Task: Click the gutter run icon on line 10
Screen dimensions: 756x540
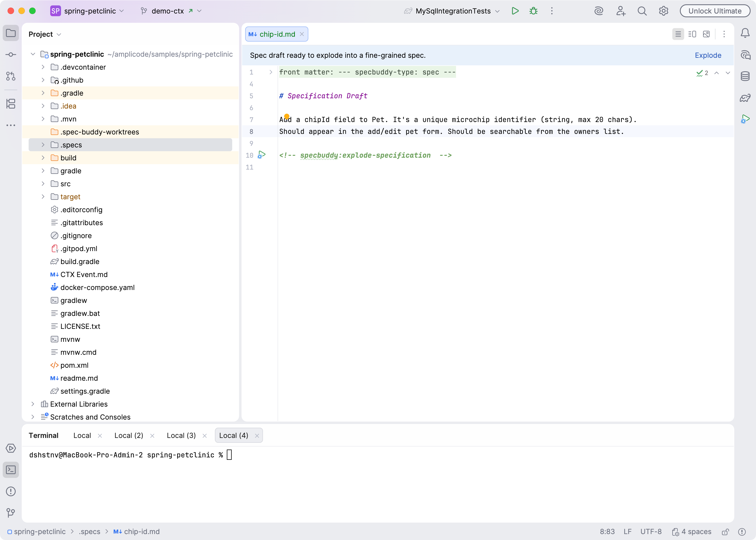Action: click(262, 155)
